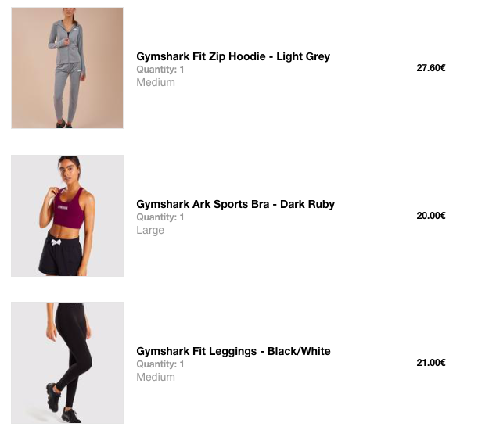Click the divider line below the hoodie item
496x448 pixels.
[228, 142]
